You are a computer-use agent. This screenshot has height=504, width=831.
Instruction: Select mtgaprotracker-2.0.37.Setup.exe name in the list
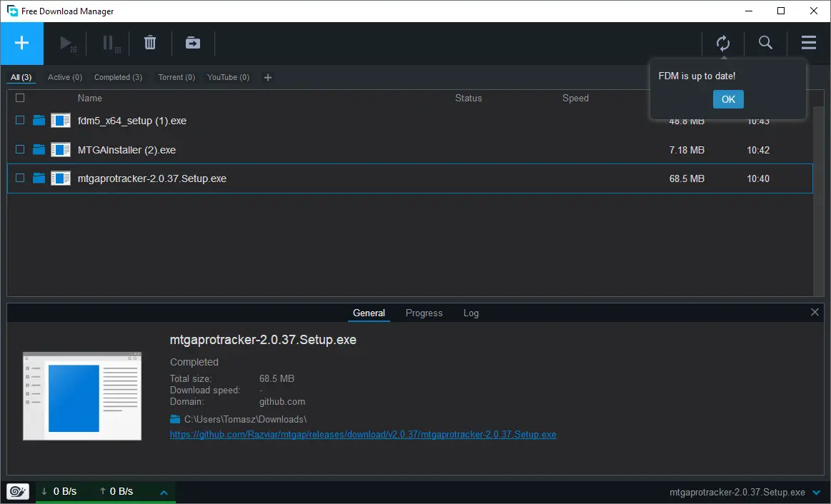point(152,178)
